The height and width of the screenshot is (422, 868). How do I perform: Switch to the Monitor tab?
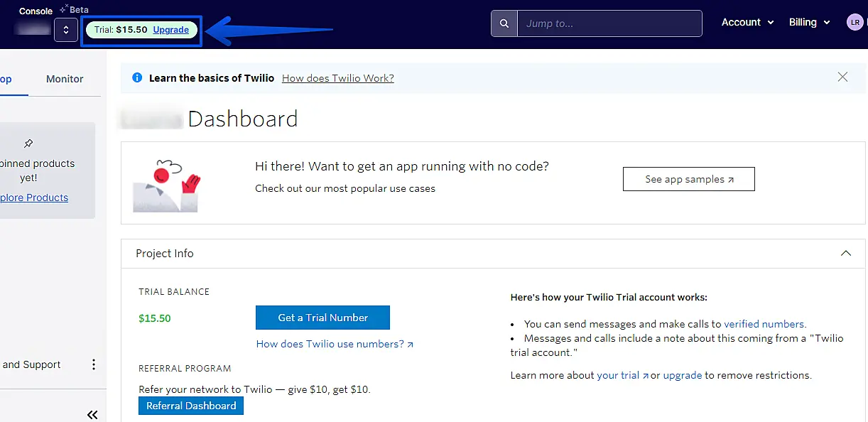point(65,79)
